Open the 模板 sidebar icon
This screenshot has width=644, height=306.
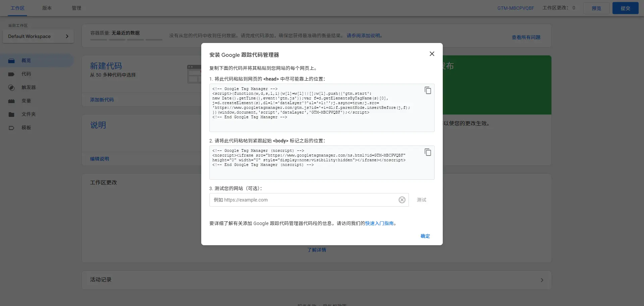(11, 128)
